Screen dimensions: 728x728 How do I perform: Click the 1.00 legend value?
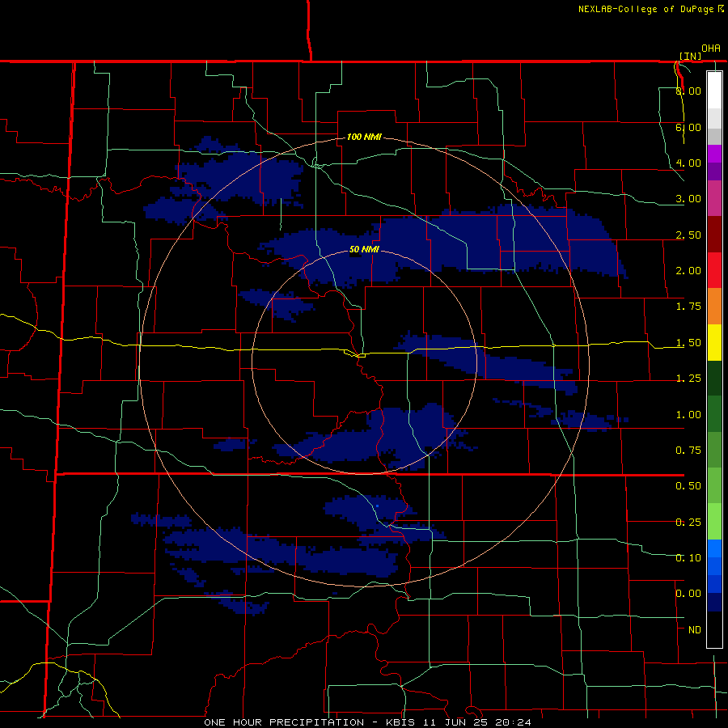point(688,415)
